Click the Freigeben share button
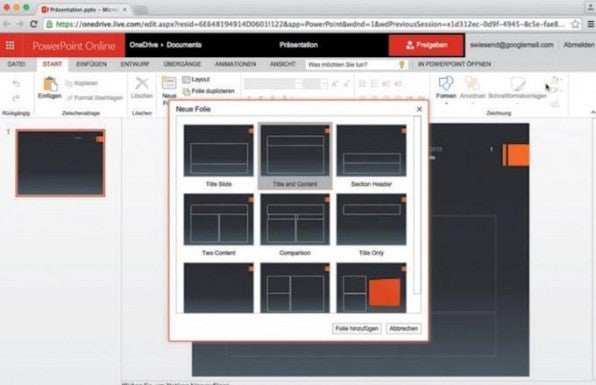This screenshot has height=385, width=596. (426, 45)
